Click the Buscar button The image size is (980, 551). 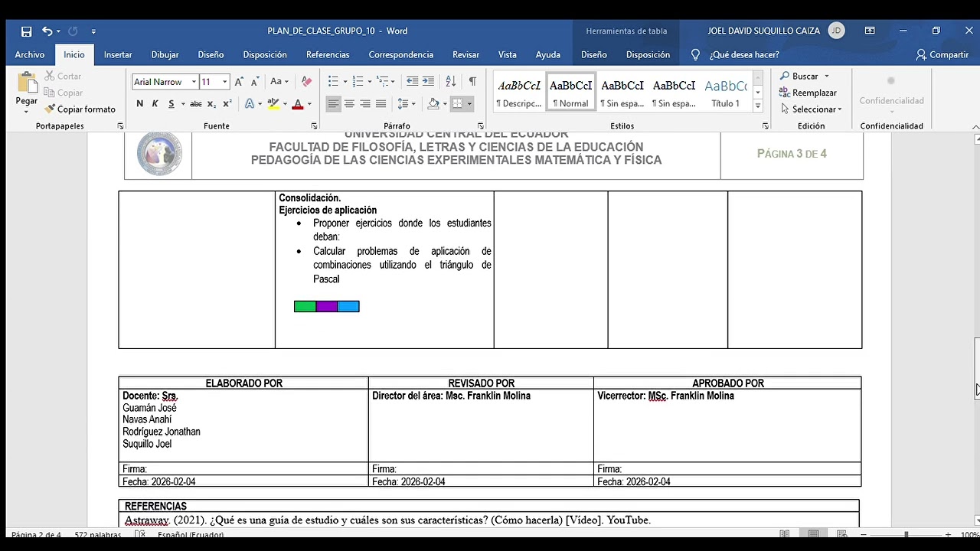(805, 76)
